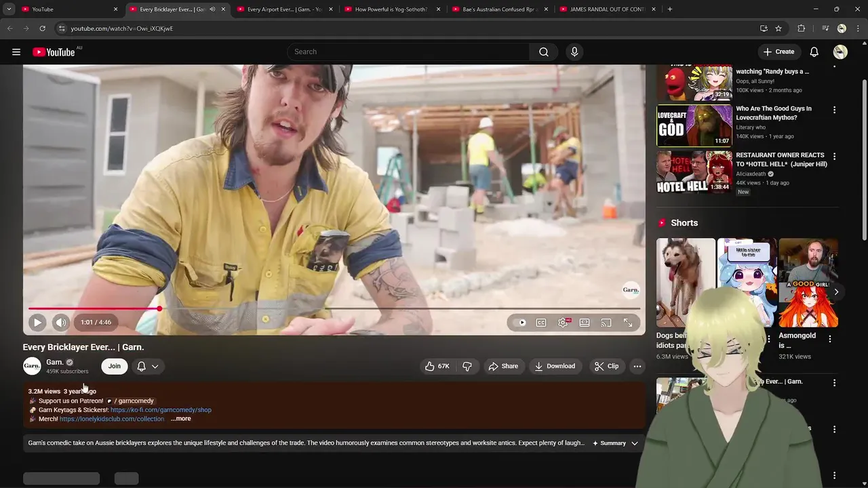Open player settings gear

pyautogui.click(x=563, y=323)
